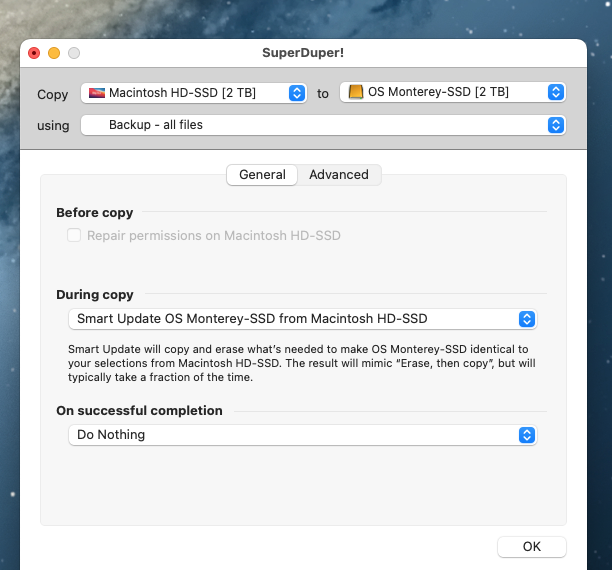
Task: Open the destination OS Monterey-SSD dropdown
Action: click(x=453, y=92)
